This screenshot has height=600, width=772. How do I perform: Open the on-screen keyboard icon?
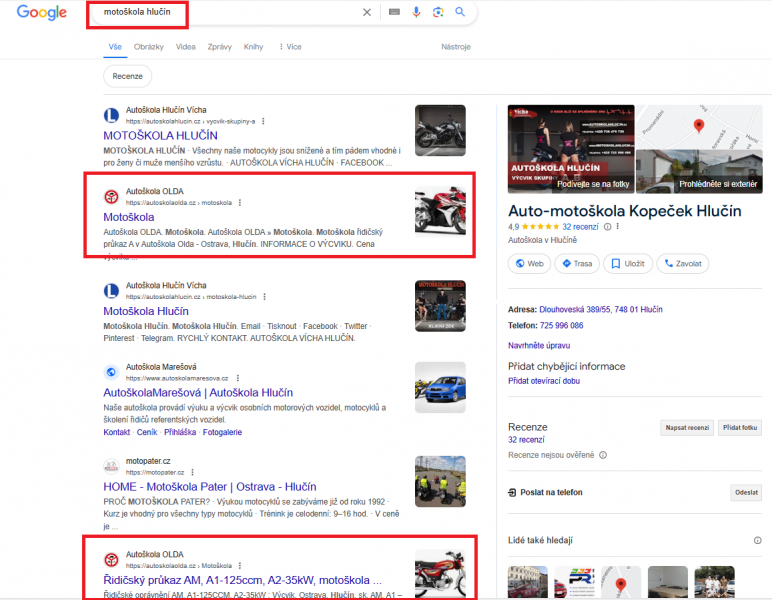point(394,12)
